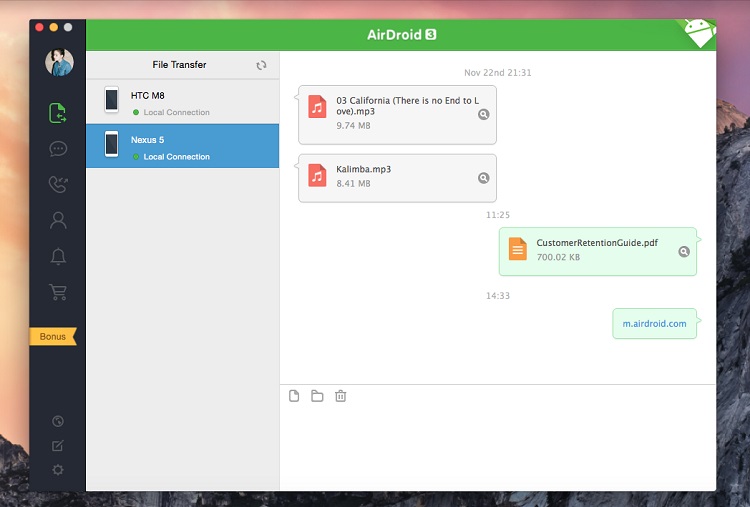The height and width of the screenshot is (507, 750).
Task: Click the '9.74 MB' file size
Action: point(353,126)
